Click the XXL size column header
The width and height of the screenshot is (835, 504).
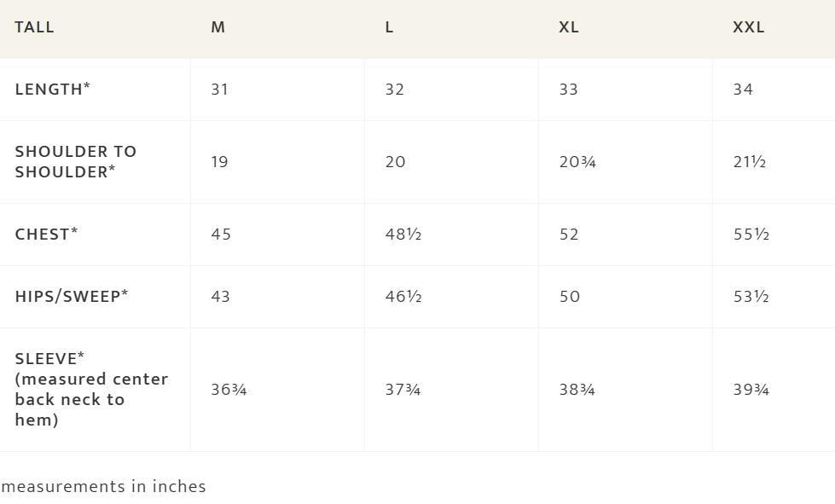tap(749, 27)
